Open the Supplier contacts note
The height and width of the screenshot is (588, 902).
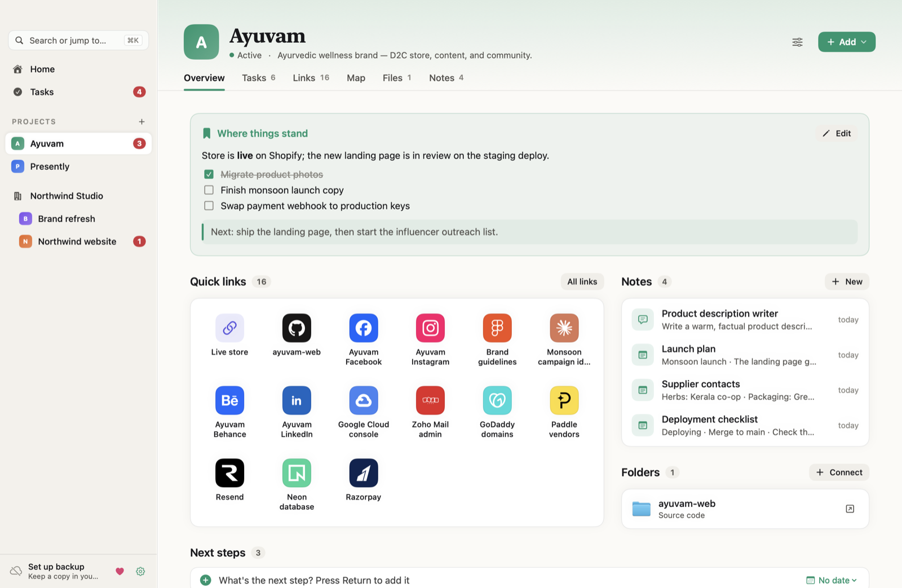coord(745,390)
